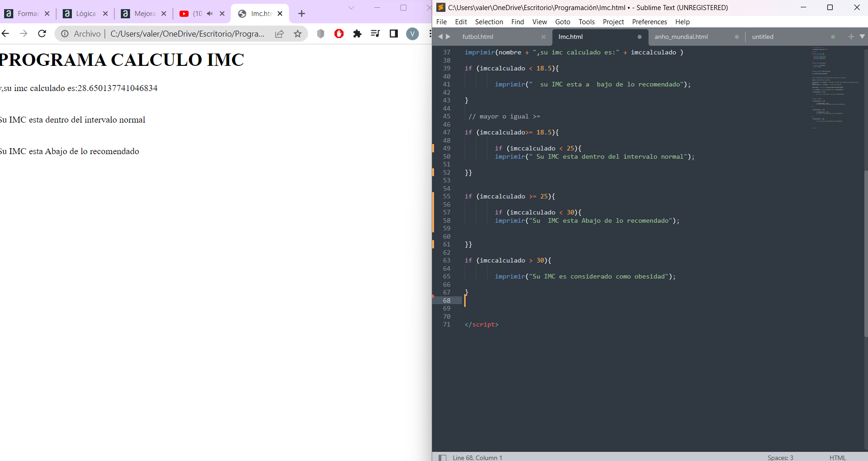Screen dimensions: 868x461
Task: Switch to untitled tab in Sublime
Action: [763, 37]
